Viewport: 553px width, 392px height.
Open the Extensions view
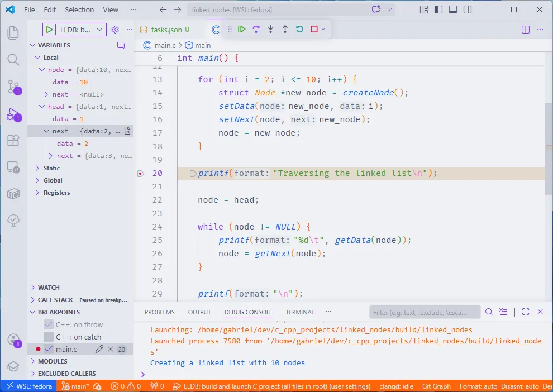13,140
